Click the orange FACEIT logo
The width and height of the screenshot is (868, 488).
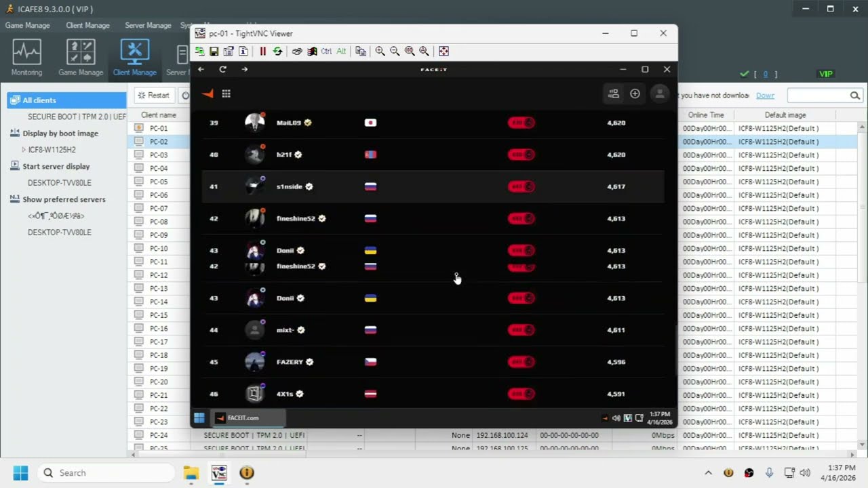208,94
